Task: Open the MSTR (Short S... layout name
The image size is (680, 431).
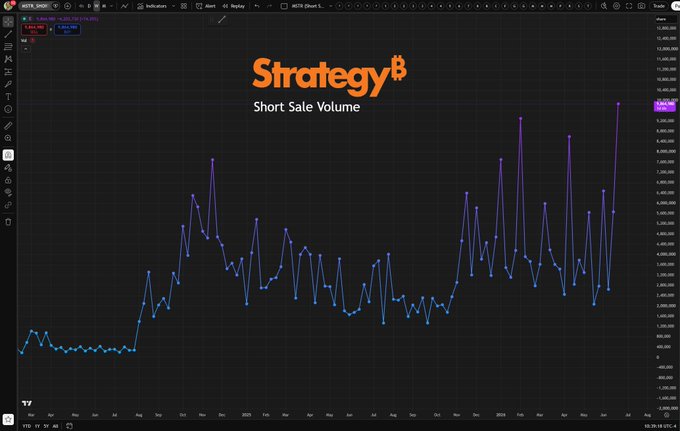Action: pyautogui.click(x=308, y=6)
